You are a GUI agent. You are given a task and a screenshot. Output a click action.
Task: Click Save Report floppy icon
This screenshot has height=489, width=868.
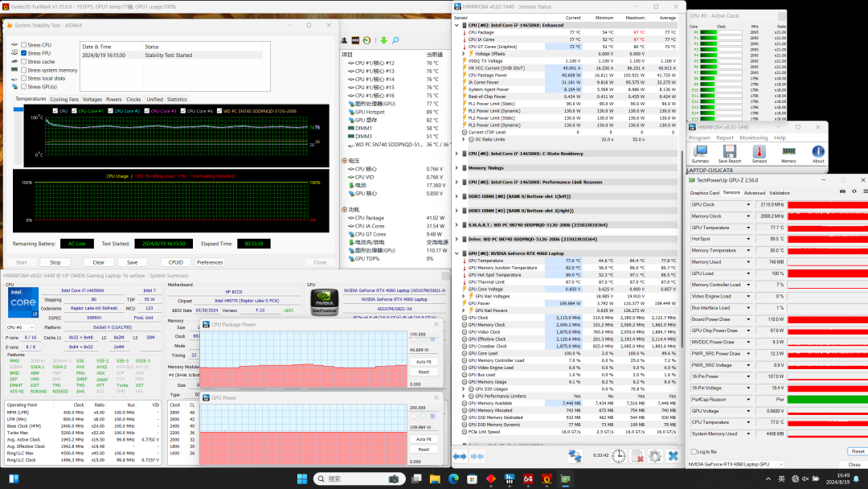(729, 150)
